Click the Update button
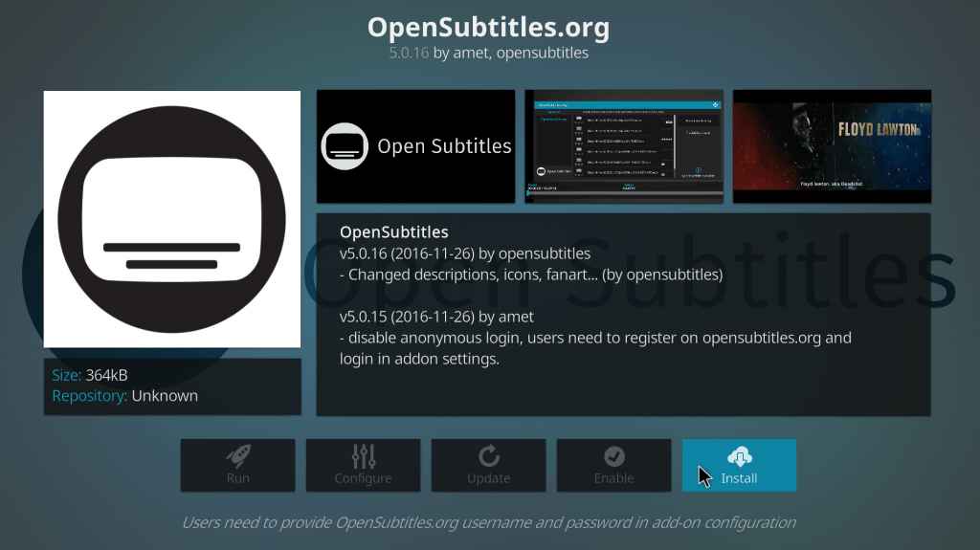Image resolution: width=980 pixels, height=550 pixels. pyautogui.click(x=488, y=465)
